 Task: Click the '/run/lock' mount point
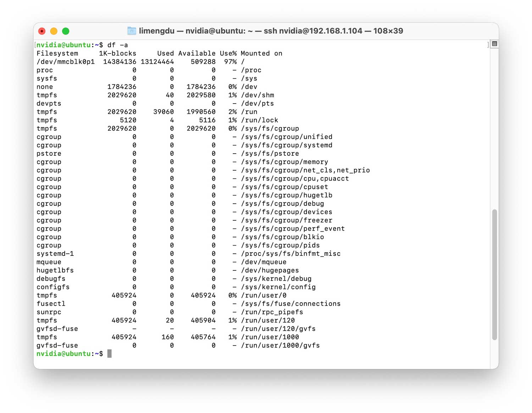(260, 120)
